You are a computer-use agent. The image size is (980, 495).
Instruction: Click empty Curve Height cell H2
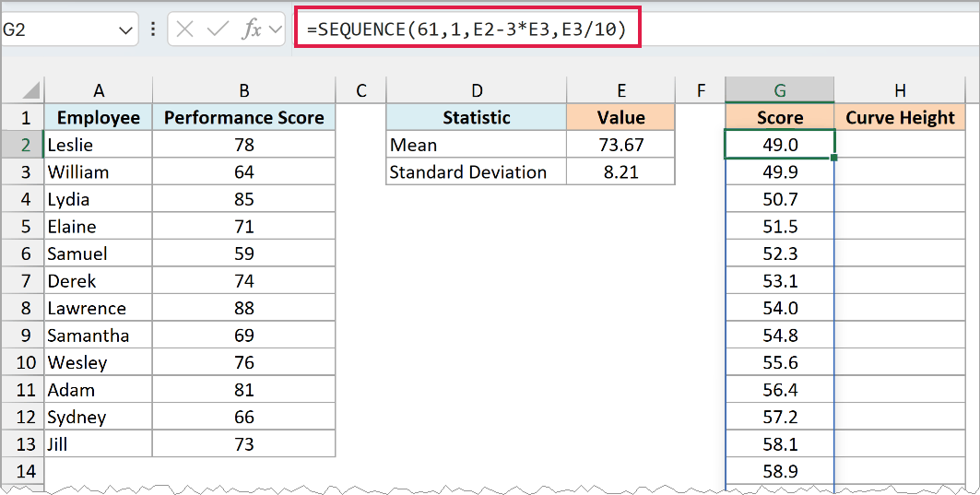tap(900, 145)
